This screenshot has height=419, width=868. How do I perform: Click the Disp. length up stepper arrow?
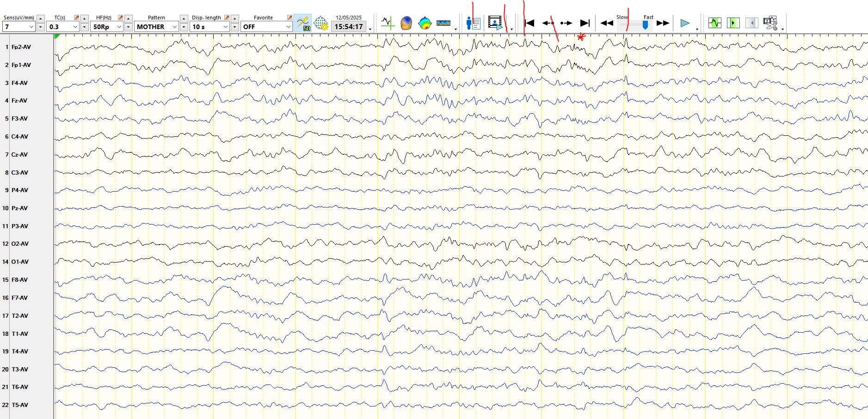tap(235, 18)
